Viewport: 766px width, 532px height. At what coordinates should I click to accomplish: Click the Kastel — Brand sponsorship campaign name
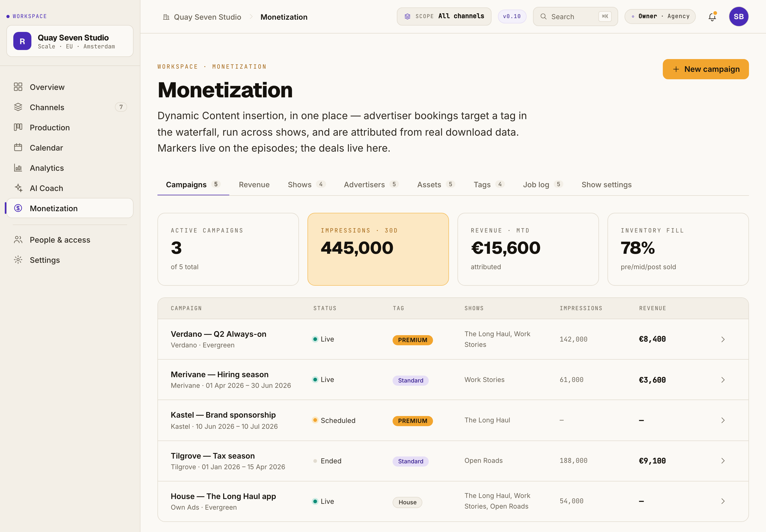point(223,415)
